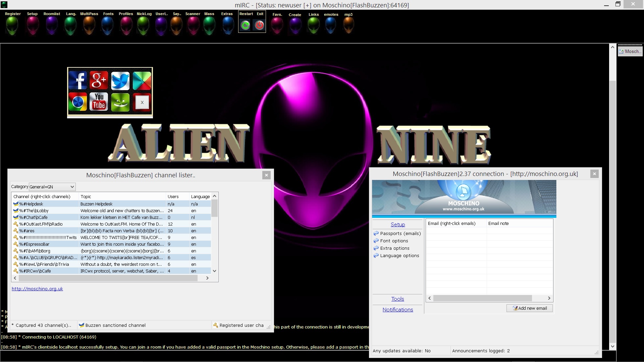Viewport: 644px width, 362px height.
Task: Open the NickLog alien icon
Action: [x=143, y=25]
